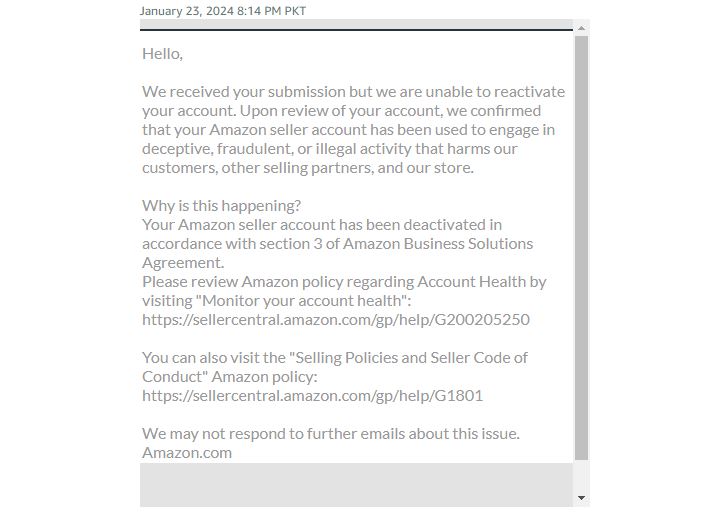Image resolution: width=715 pixels, height=512 pixels.
Task: Click the "Amazon Business Solutions" line
Action: [337, 243]
